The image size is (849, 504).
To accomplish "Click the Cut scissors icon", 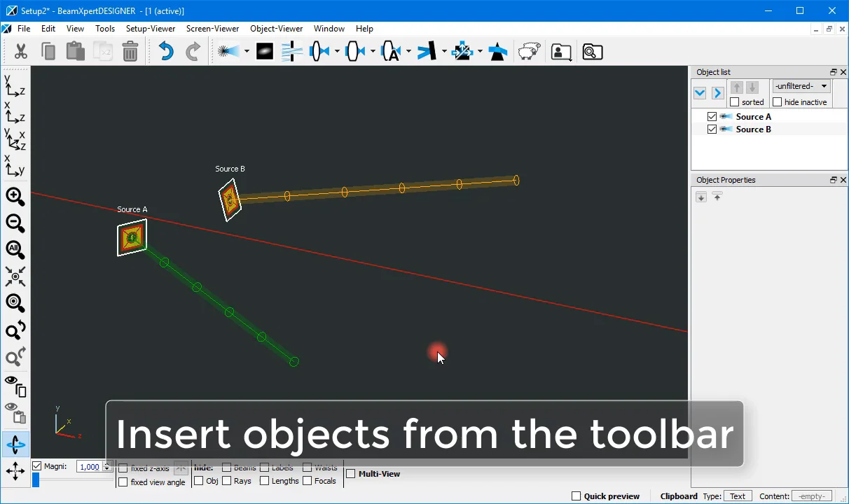I will pos(20,52).
